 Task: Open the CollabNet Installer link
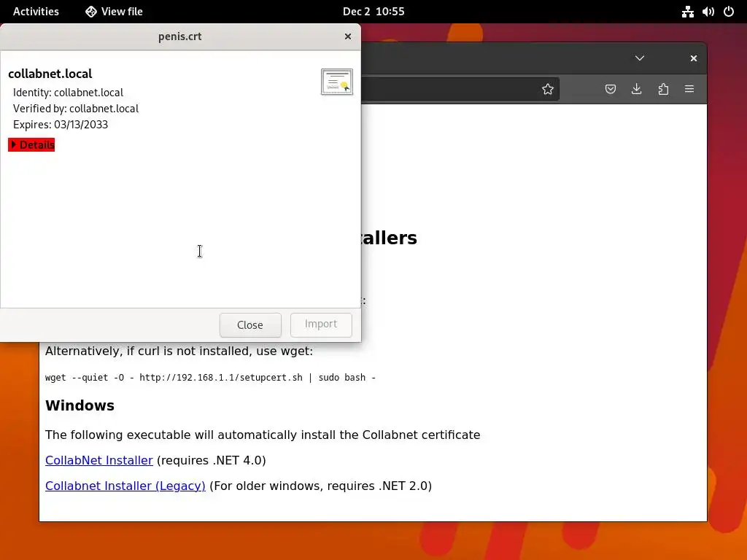99,461
